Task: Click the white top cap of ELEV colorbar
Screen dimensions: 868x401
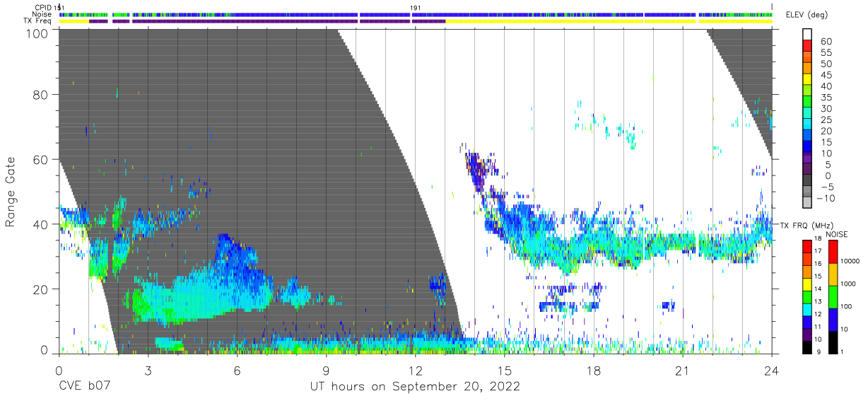Action: [807, 35]
